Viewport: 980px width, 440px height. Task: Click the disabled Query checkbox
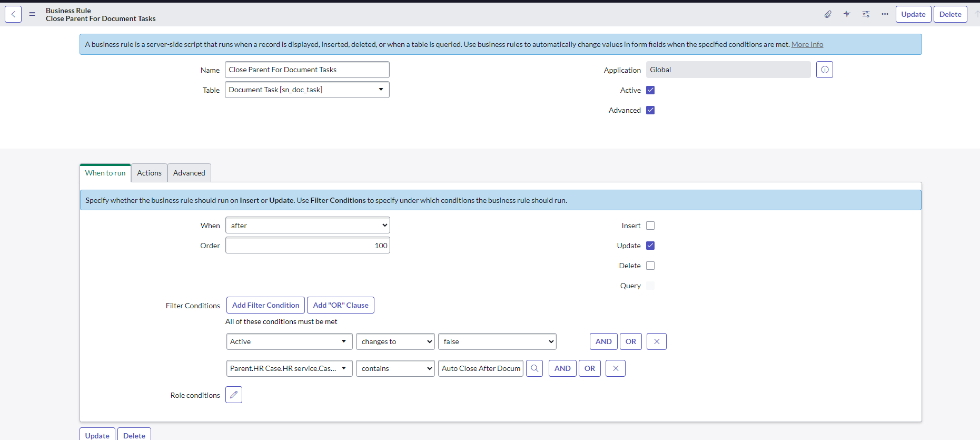(x=650, y=286)
